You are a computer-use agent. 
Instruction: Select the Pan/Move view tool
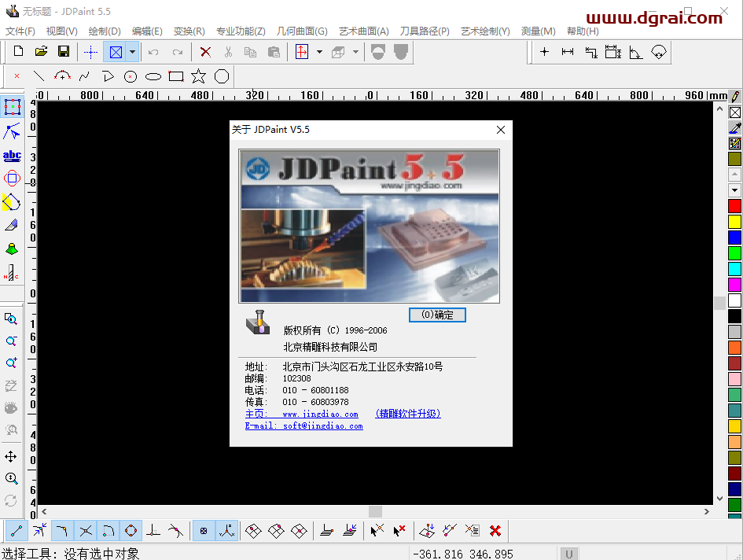[11, 455]
